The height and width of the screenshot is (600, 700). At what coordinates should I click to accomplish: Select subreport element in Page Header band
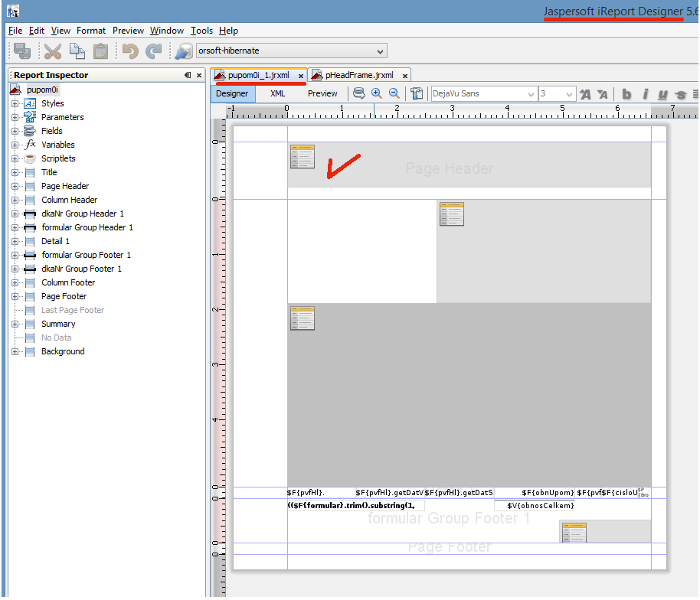click(x=302, y=156)
